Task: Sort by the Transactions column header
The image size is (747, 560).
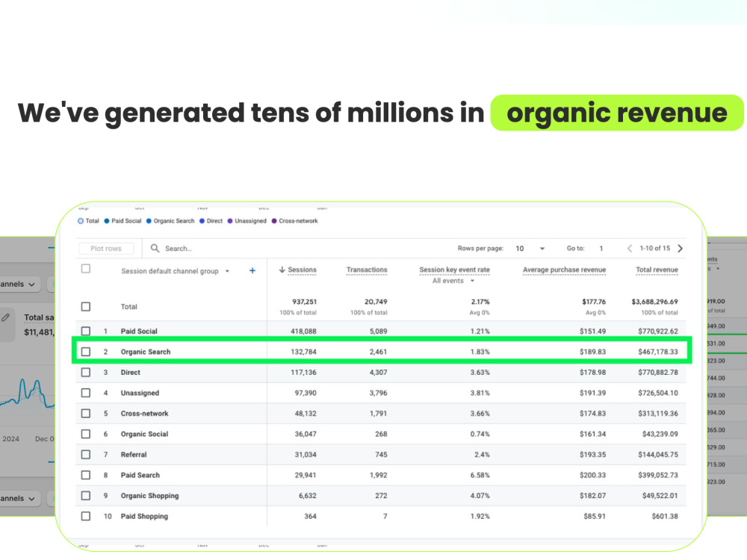Action: click(367, 270)
